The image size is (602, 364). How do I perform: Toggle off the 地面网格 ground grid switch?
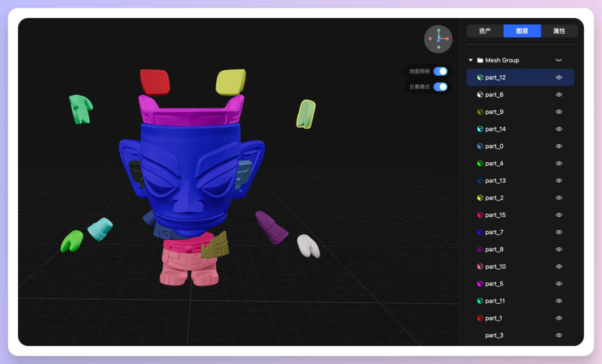pos(440,71)
